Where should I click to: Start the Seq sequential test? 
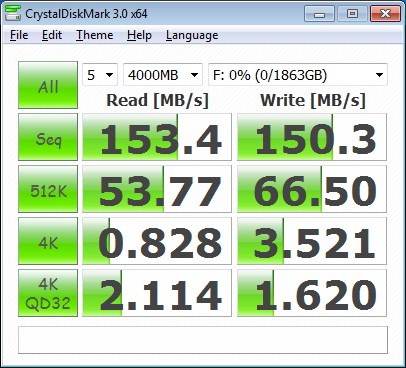(48, 137)
